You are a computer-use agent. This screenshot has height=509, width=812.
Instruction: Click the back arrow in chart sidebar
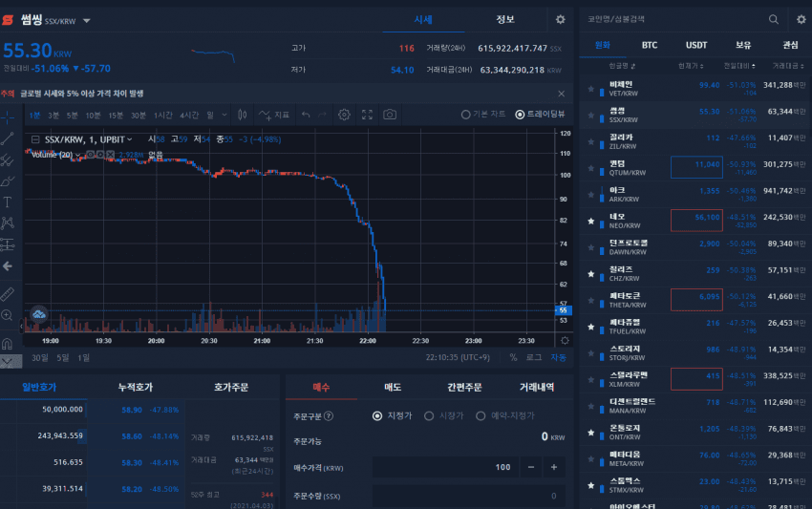click(8, 266)
